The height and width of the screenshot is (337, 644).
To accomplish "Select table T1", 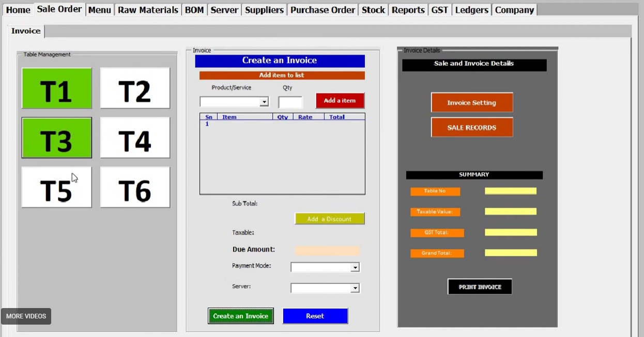I will (56, 88).
